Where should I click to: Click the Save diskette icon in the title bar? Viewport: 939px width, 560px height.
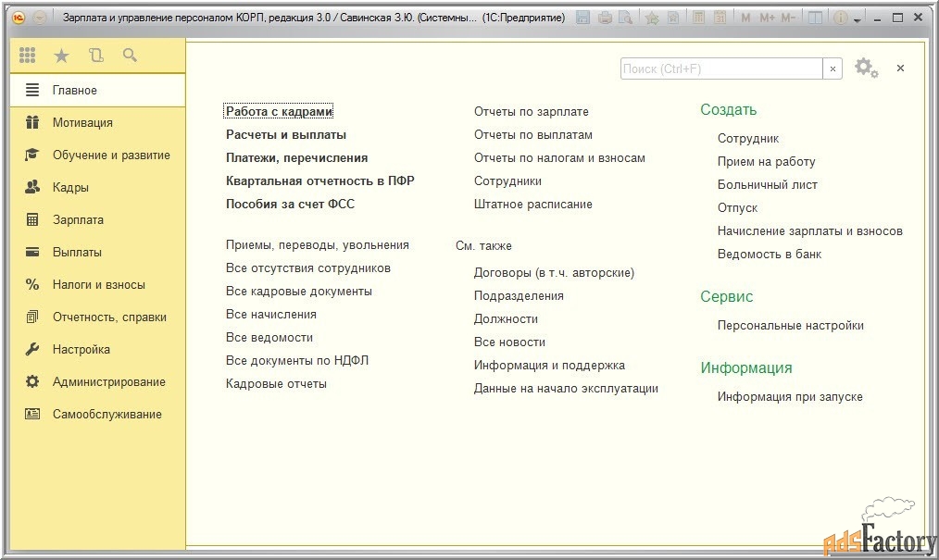click(x=582, y=18)
